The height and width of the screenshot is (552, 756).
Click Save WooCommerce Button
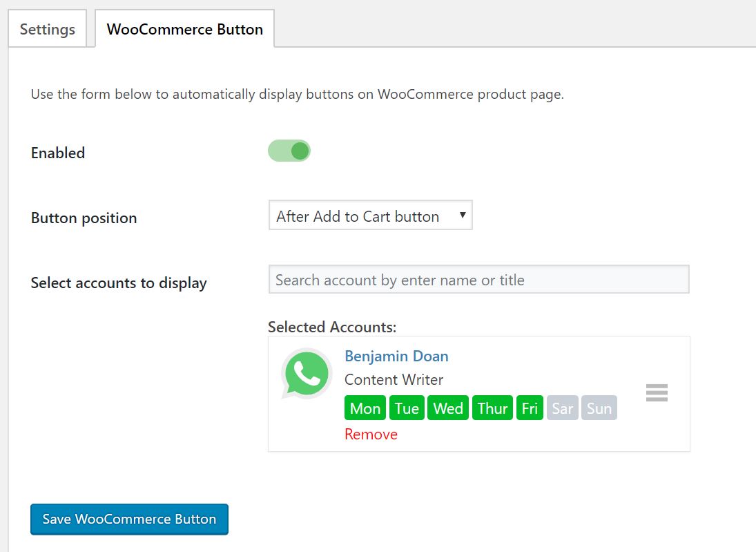tap(129, 520)
